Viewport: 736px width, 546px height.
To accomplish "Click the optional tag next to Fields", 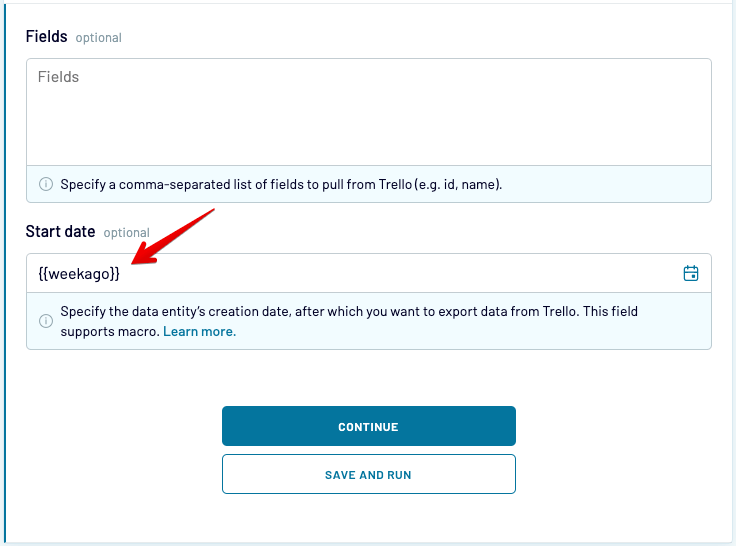I will [x=98, y=38].
